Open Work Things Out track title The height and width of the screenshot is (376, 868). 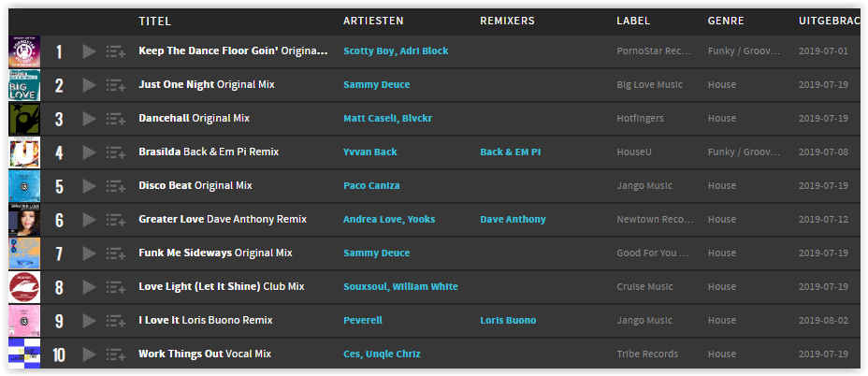pos(181,354)
